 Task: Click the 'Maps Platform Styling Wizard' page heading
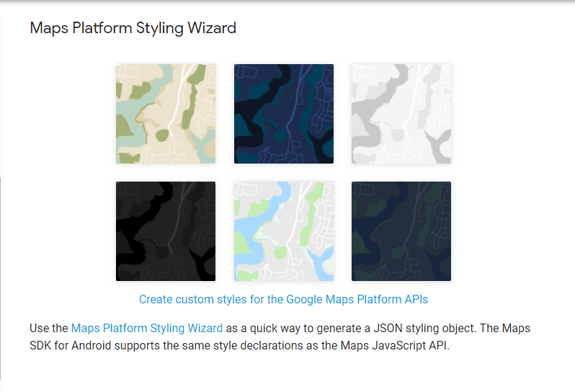[133, 28]
